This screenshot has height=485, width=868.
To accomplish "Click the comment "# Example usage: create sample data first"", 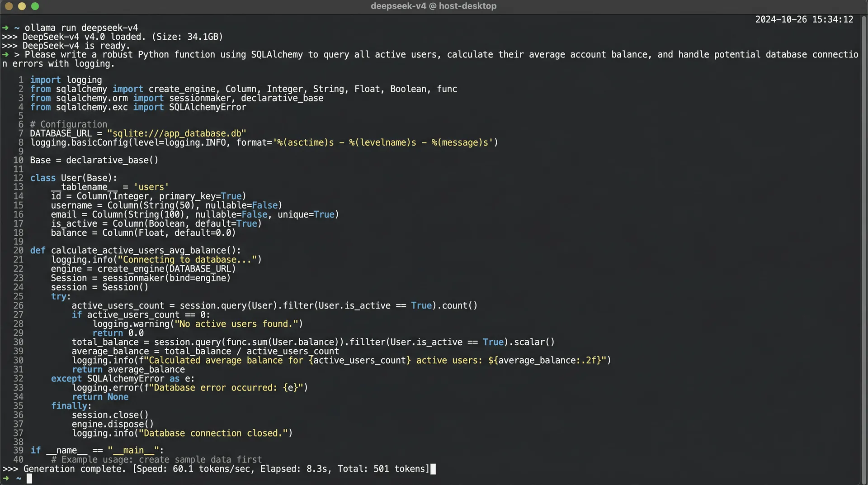I will pyautogui.click(x=156, y=460).
